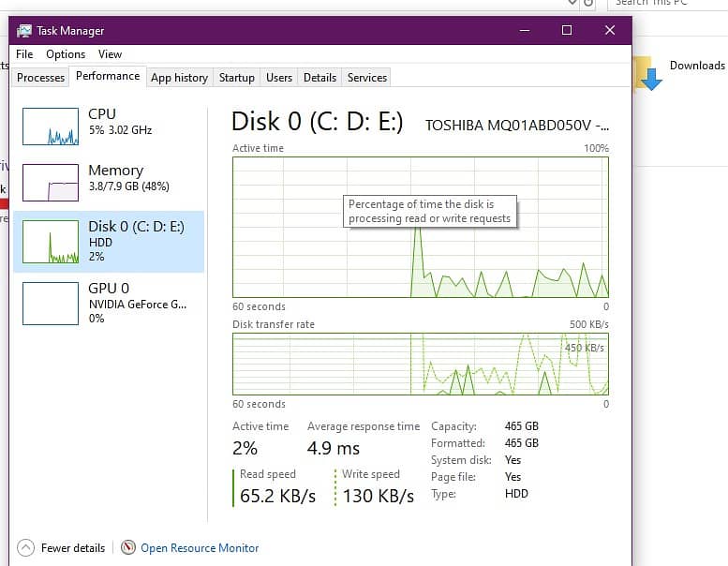
Task: Click the Resource Monitor icon
Action: point(127,548)
